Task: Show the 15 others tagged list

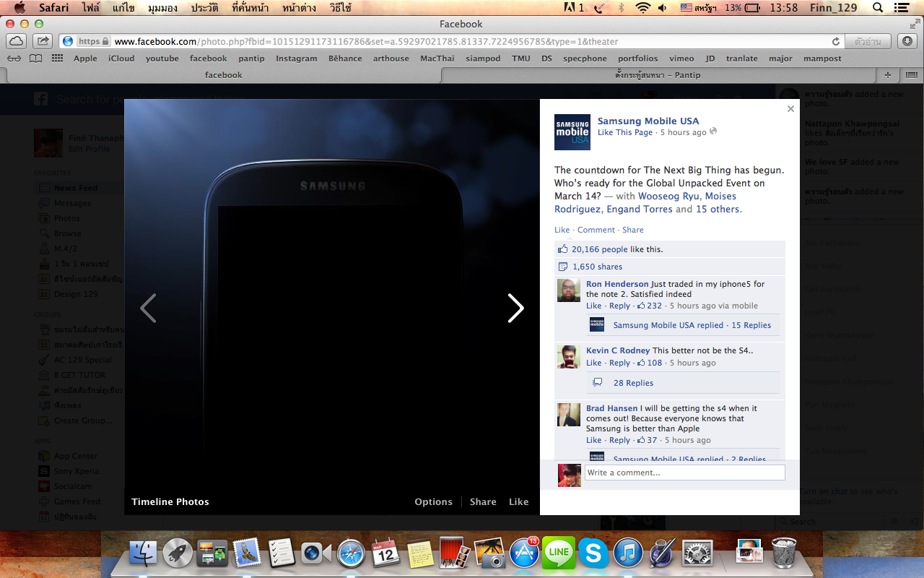Action: (717, 209)
